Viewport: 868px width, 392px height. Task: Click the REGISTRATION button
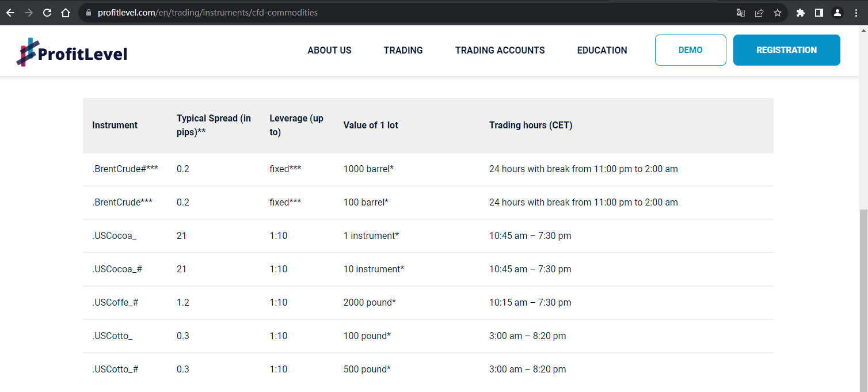click(787, 50)
